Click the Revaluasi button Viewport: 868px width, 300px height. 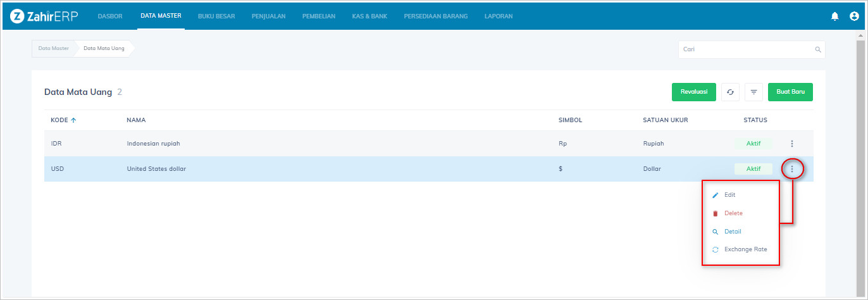tap(693, 92)
